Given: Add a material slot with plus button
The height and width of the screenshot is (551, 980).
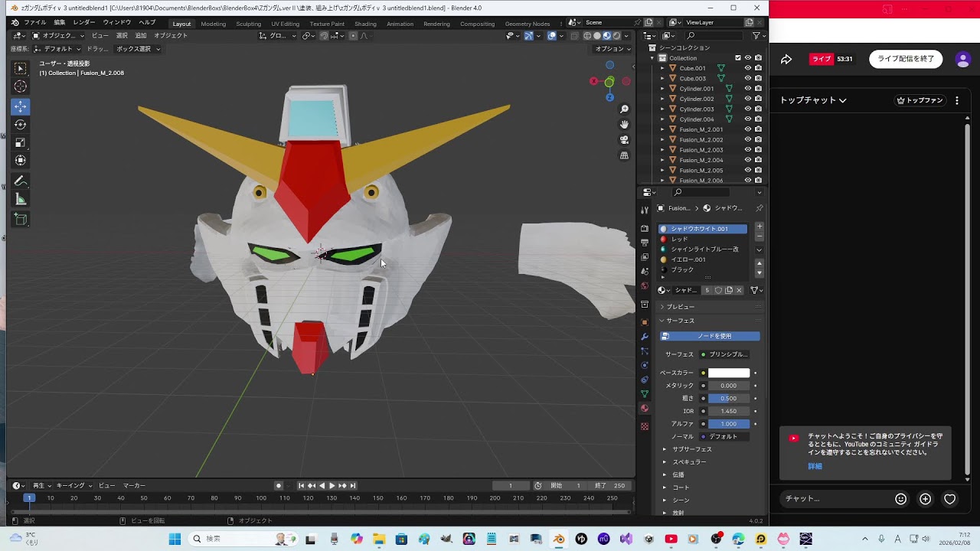Looking at the screenshot, I should (x=759, y=227).
